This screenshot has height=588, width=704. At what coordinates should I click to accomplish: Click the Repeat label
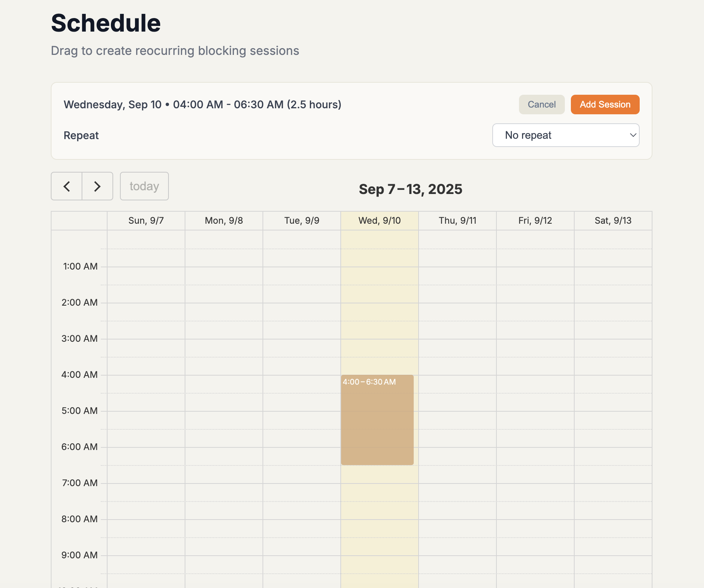point(81,135)
